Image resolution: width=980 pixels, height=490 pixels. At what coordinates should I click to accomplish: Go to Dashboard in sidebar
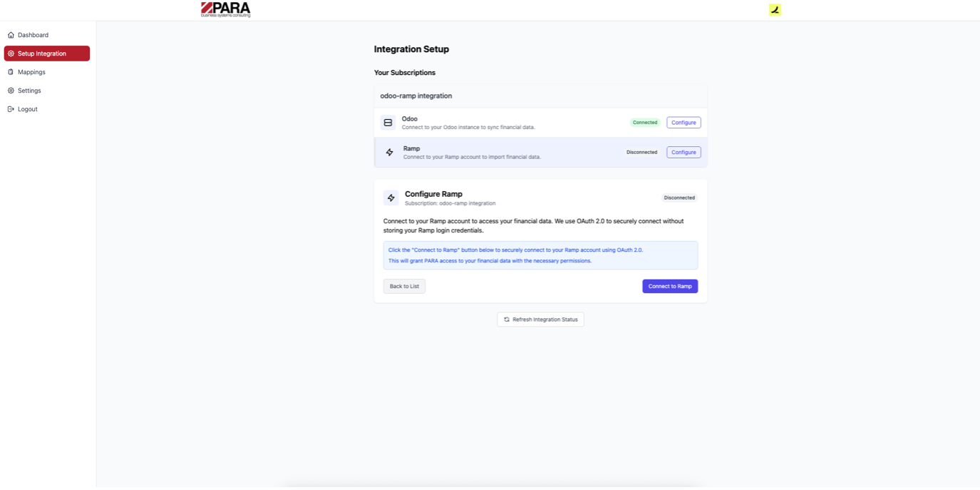pos(47,35)
